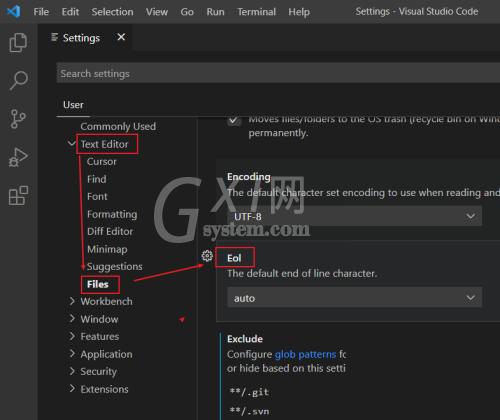Select Application tree item label
The image size is (500, 420).
click(107, 354)
